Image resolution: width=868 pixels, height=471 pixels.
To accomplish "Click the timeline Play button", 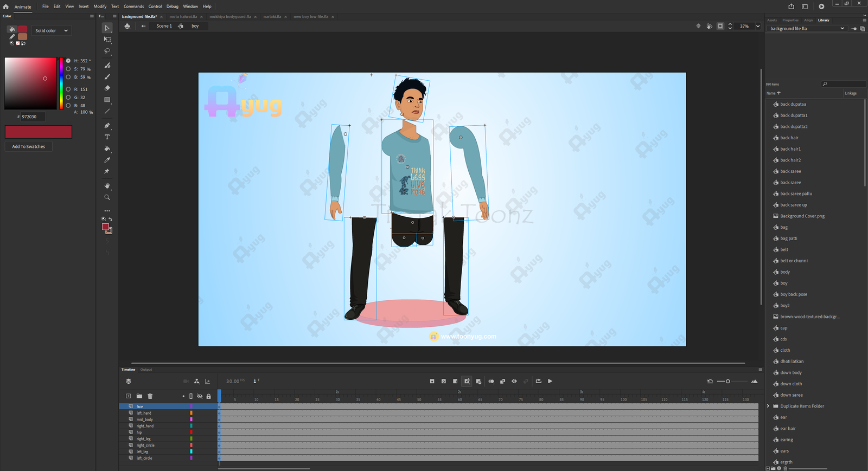I will point(550,381).
